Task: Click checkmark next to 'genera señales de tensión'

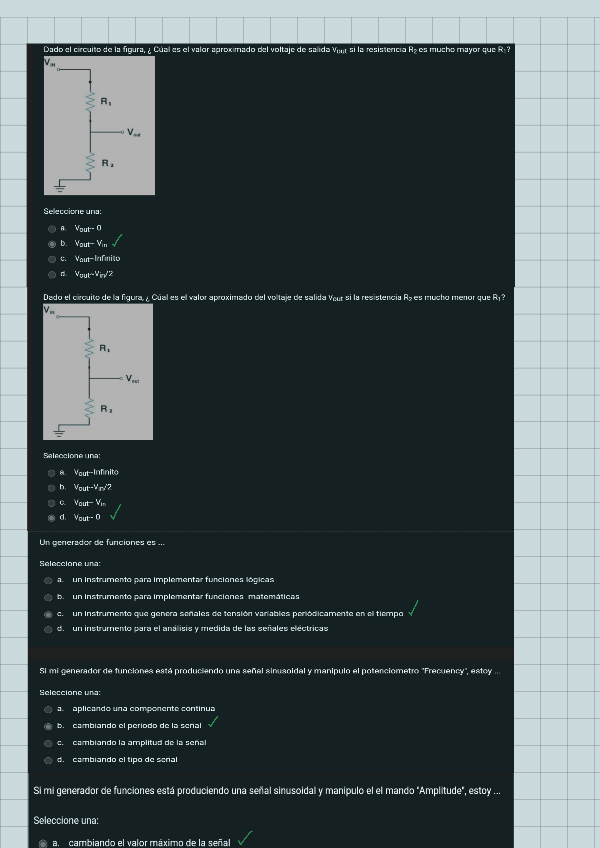Action: 413,609
